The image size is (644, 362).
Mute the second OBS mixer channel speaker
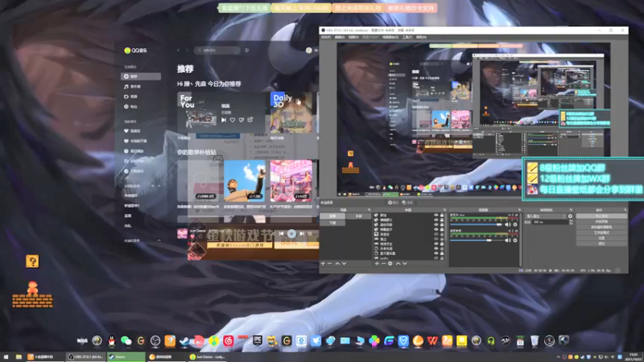point(507,240)
